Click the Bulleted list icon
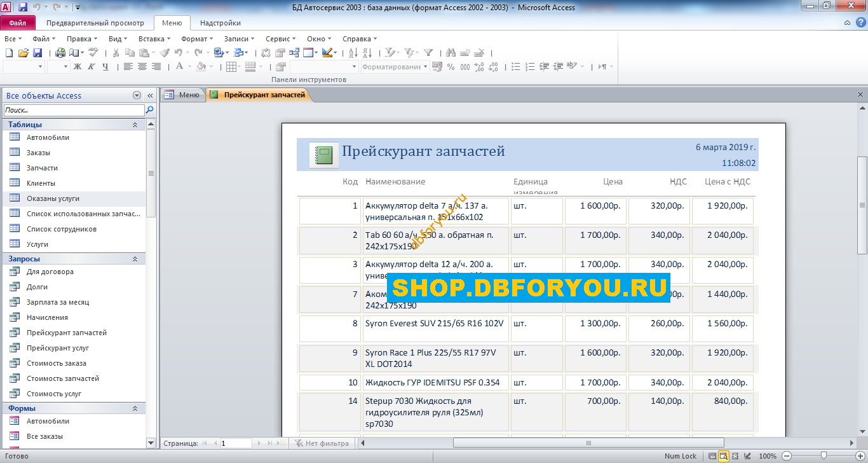 tap(516, 67)
